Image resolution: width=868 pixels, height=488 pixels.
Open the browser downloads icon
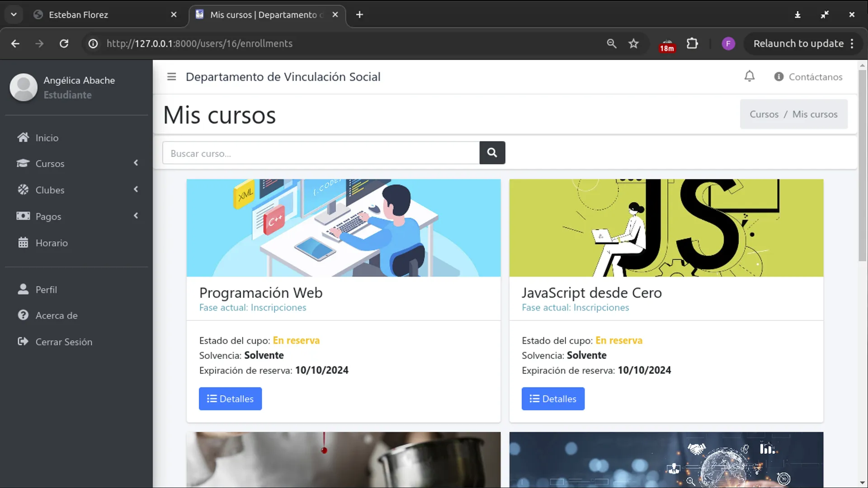pyautogui.click(x=797, y=14)
